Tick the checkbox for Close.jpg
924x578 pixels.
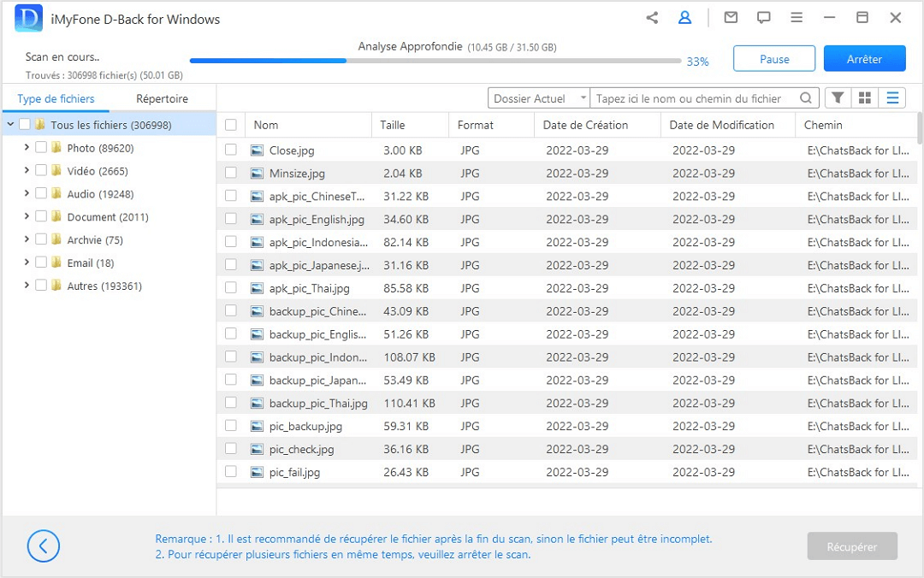coord(231,150)
